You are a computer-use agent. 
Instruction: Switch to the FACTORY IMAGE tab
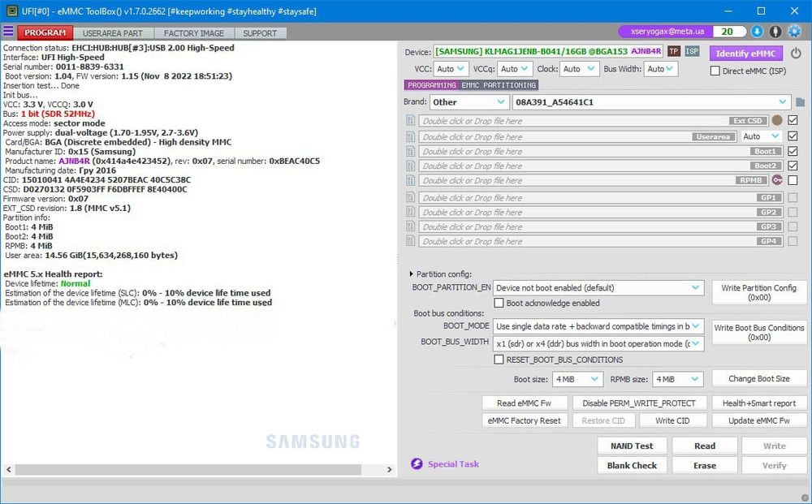(194, 33)
